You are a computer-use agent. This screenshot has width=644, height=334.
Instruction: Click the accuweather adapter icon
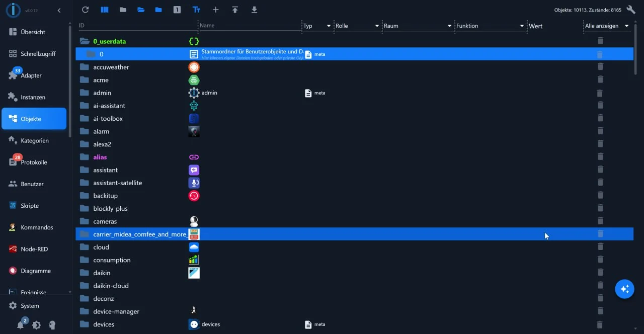pos(194,67)
